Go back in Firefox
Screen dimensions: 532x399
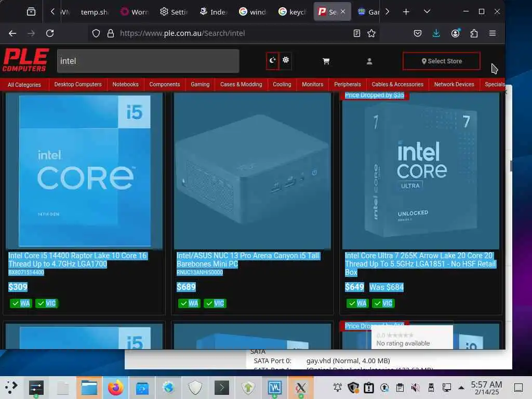[12, 33]
